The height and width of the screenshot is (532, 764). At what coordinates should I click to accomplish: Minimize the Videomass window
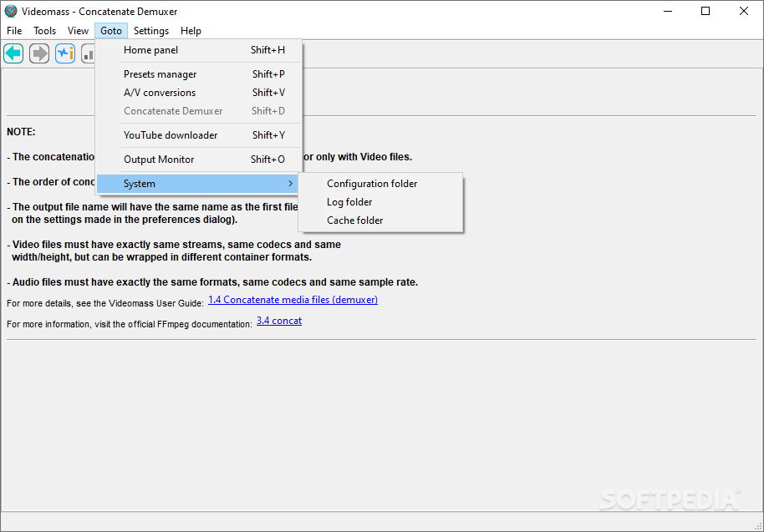click(668, 11)
